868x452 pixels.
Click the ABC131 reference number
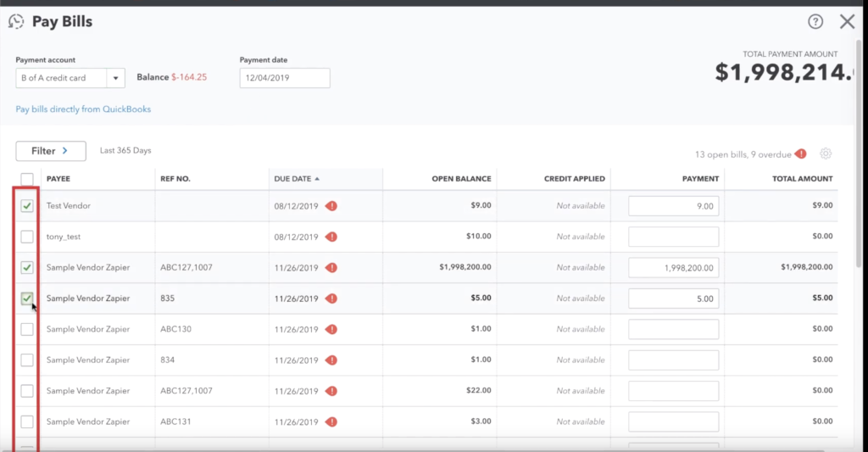coord(175,421)
